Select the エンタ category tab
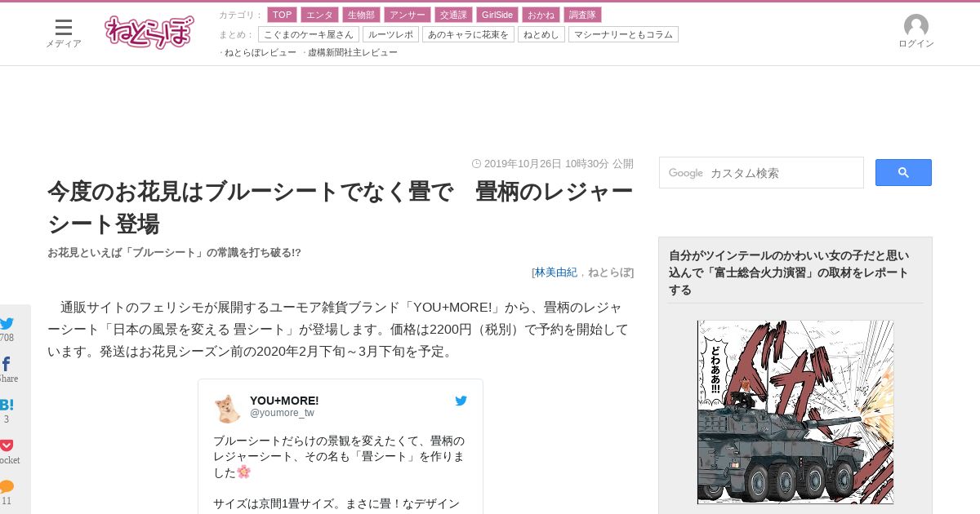 click(x=319, y=15)
